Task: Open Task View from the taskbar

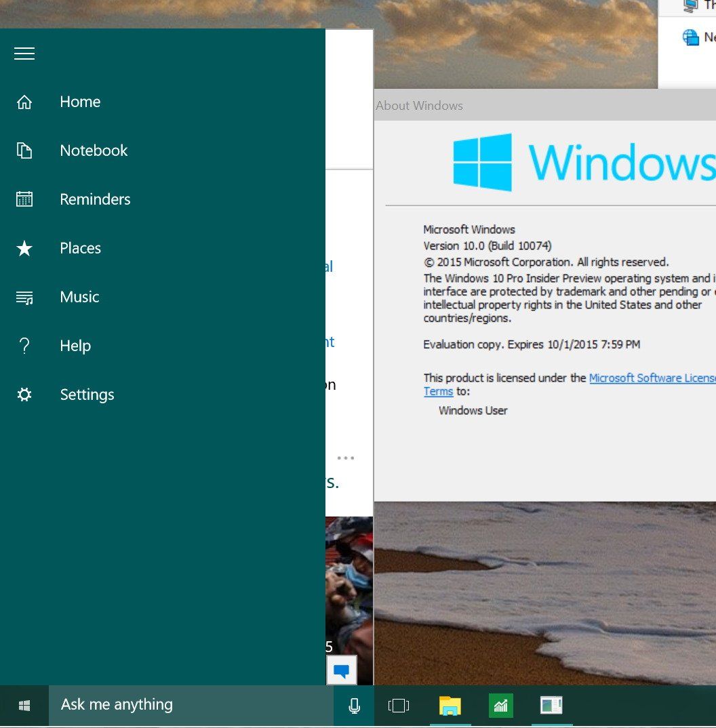Action: coord(399,705)
